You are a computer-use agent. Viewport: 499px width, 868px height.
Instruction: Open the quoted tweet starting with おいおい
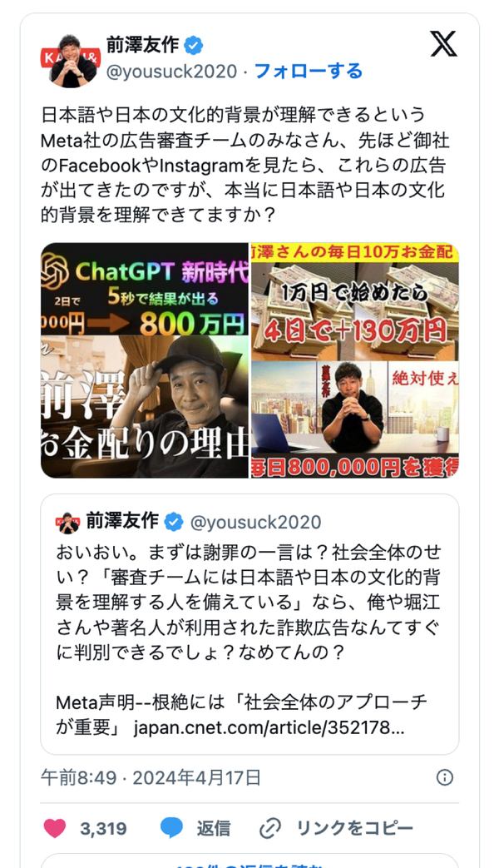point(249,624)
